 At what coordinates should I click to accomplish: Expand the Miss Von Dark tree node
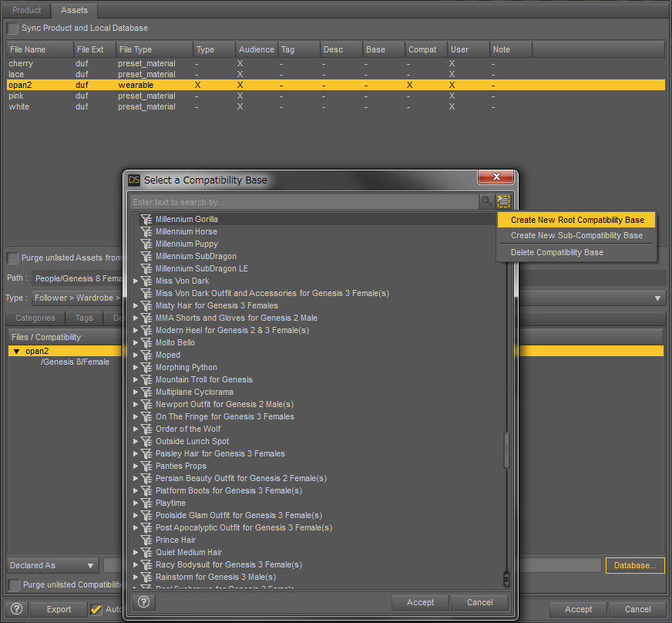coord(136,281)
